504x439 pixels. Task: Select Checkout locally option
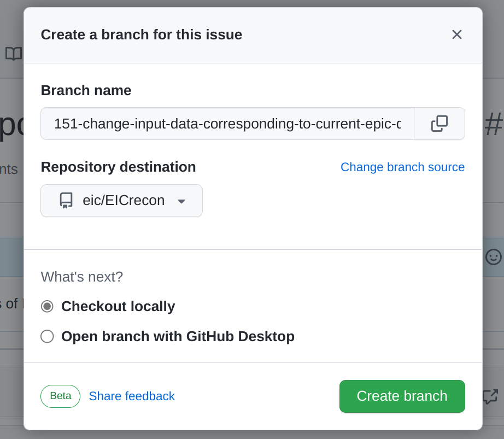pyautogui.click(x=47, y=306)
